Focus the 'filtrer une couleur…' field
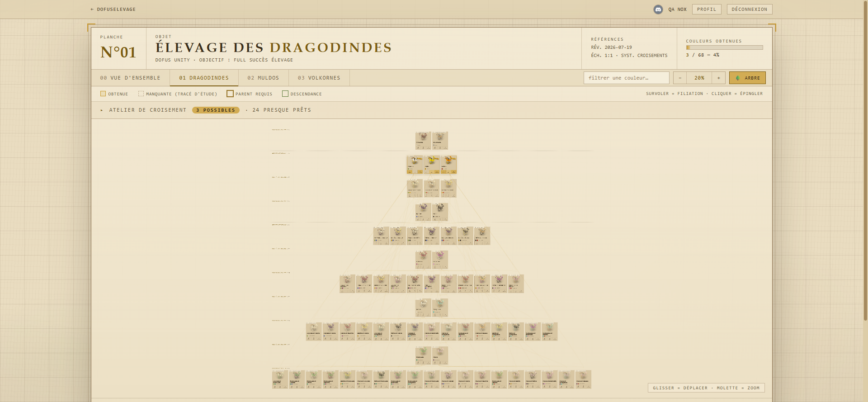Screen dimensions: 868x402 (627, 78)
